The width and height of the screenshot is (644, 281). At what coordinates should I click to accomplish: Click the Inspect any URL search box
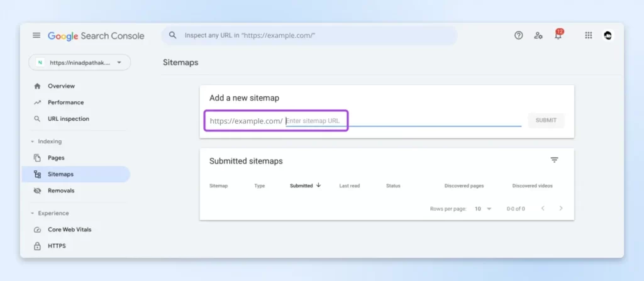coord(314,35)
